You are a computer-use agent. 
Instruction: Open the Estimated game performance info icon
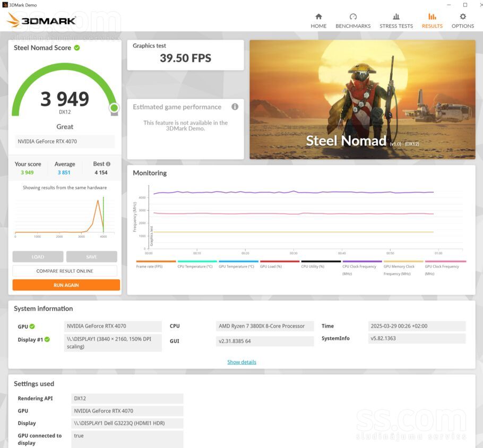pos(235,107)
